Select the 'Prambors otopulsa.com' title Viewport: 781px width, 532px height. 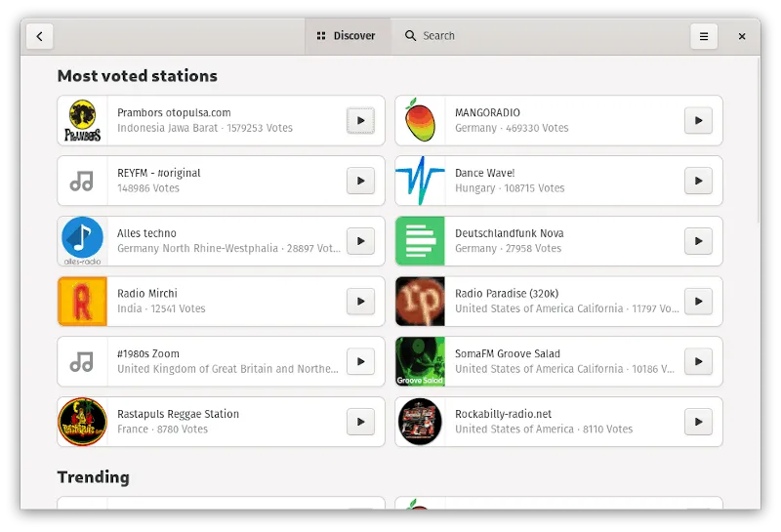[174, 112]
